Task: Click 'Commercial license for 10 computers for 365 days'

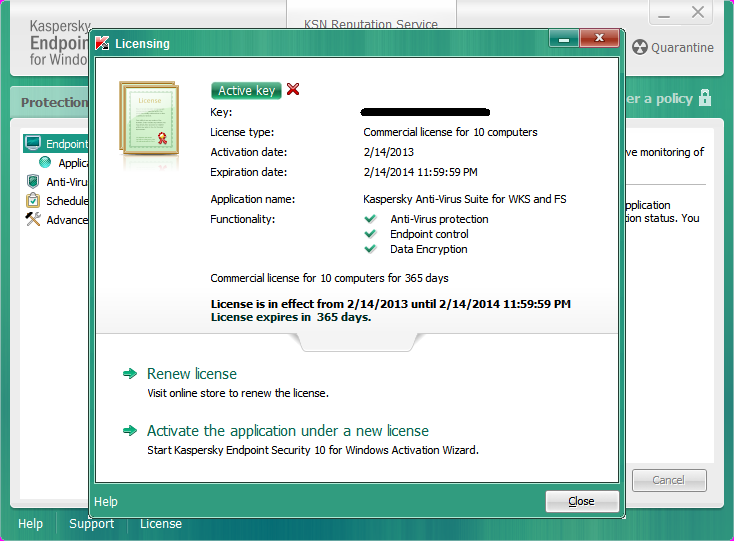Action: pos(329,278)
